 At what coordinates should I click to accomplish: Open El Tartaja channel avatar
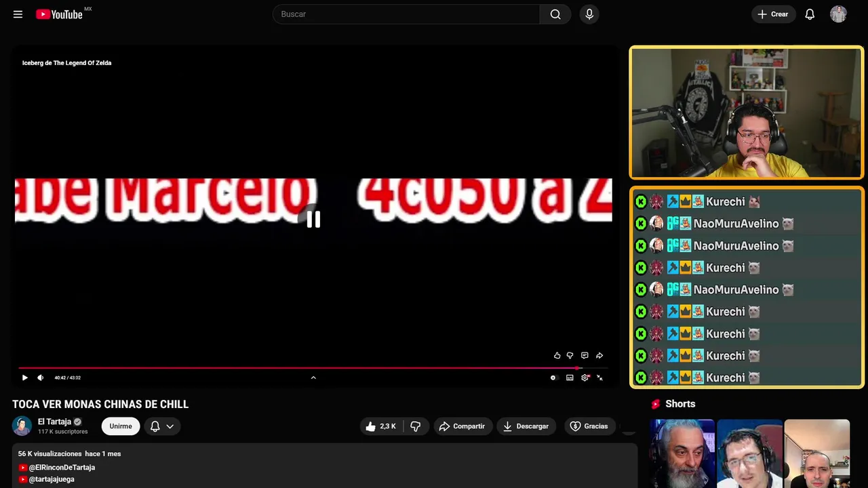22,426
